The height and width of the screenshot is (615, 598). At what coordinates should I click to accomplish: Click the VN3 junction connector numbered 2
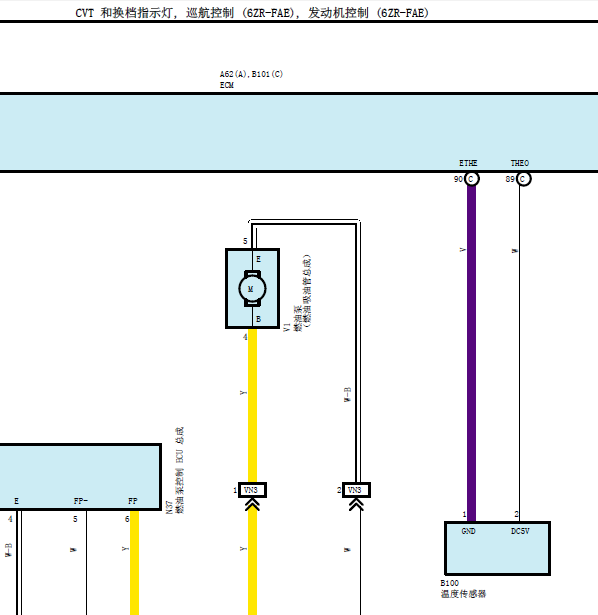pos(356,490)
